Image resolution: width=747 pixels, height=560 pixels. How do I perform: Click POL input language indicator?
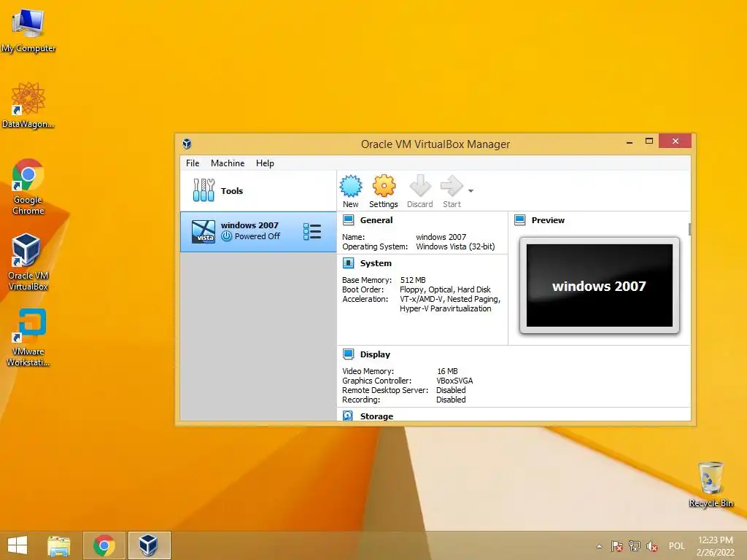[676, 546]
